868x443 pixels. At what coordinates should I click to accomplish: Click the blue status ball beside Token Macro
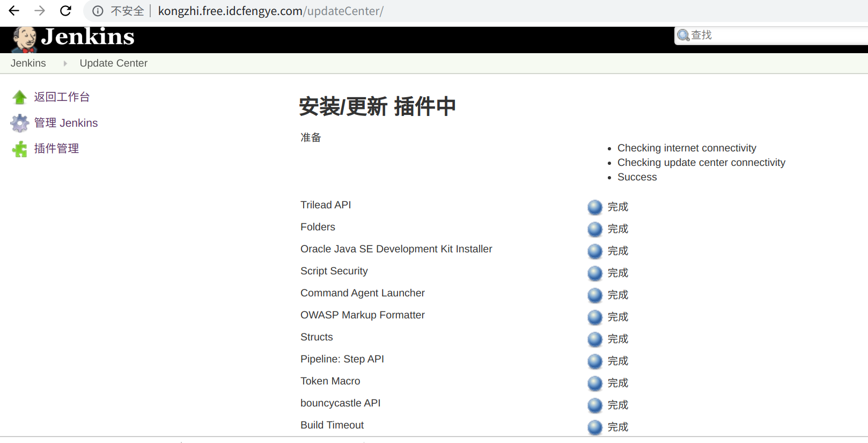click(x=595, y=383)
